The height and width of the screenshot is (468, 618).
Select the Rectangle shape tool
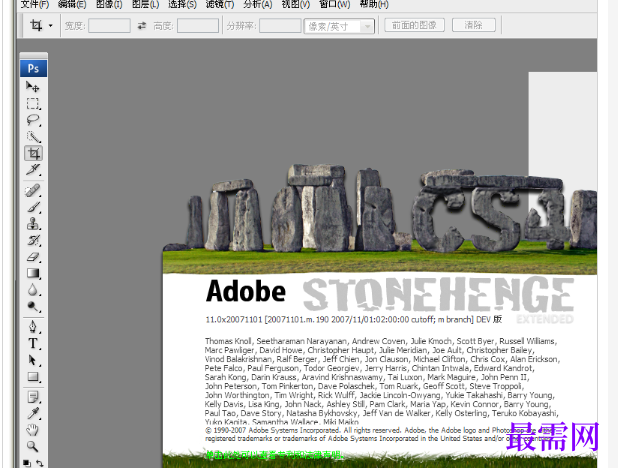[33, 377]
